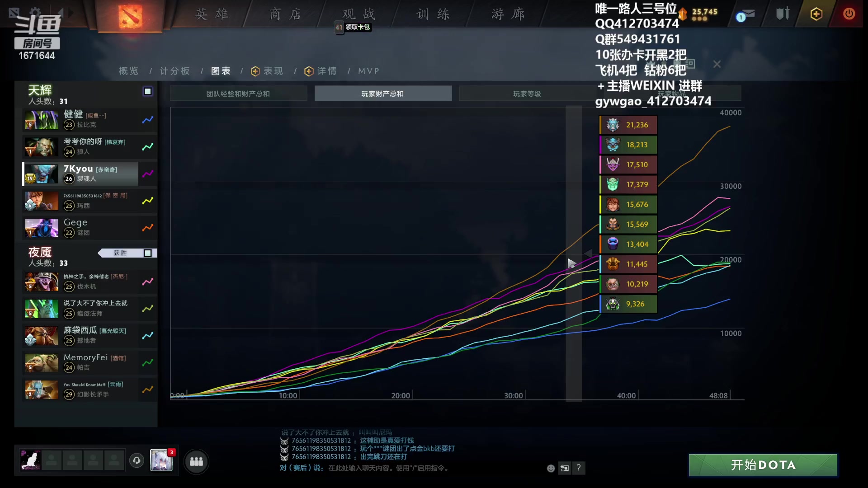Click the 40:00 timeline marker
Screen dimensions: 868x488
[626, 395]
